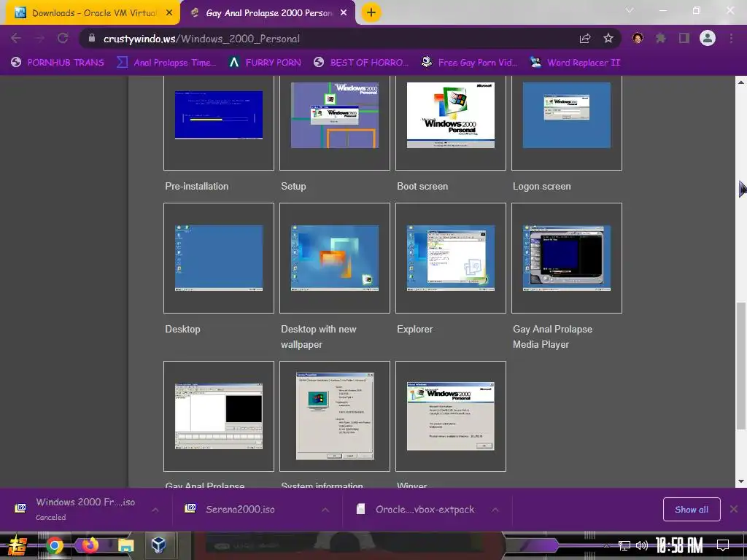Reload the current page

(x=63, y=39)
